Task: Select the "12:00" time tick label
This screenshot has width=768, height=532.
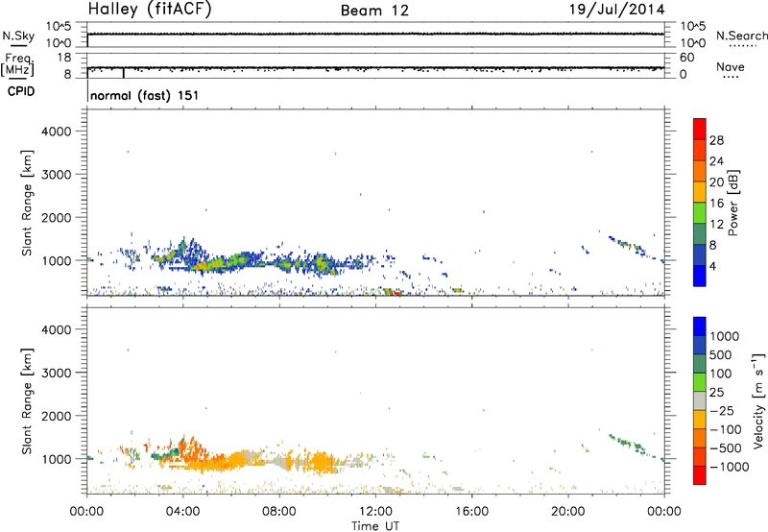Action: (x=375, y=512)
